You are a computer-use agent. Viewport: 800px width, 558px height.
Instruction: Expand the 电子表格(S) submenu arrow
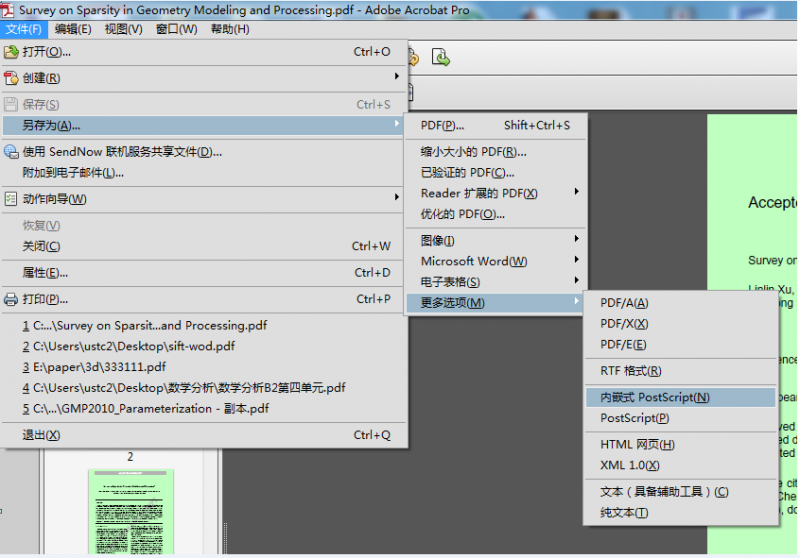pos(577,280)
